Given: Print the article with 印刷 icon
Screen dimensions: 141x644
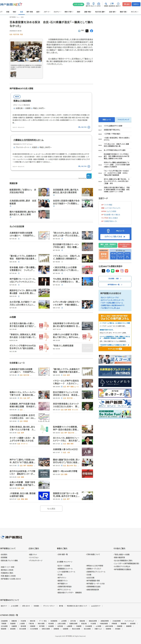Looking at the screenshot, I should 81,31.
